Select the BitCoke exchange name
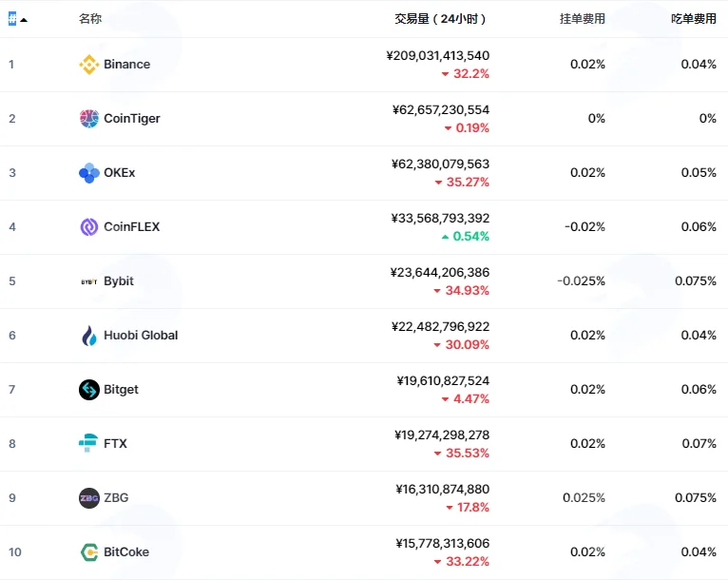Viewport: 728px width, 580px height. (x=126, y=551)
